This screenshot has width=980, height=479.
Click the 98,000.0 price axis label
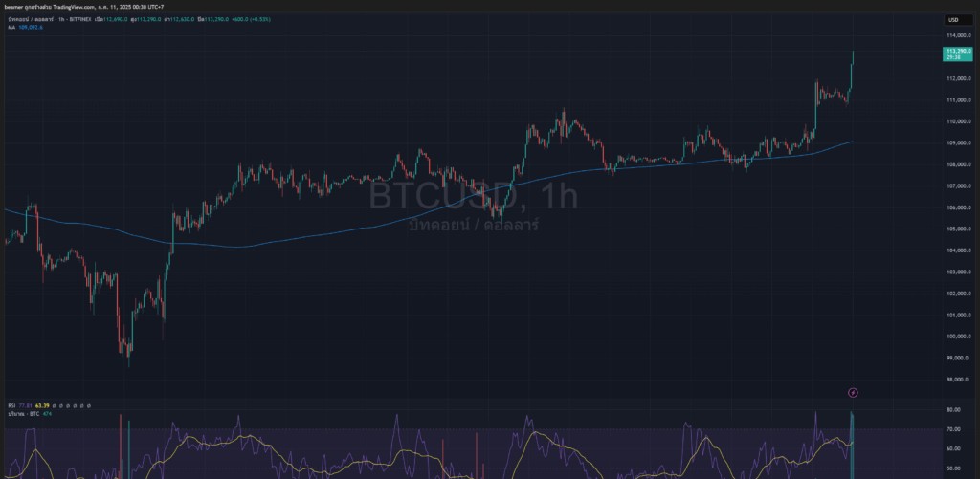coord(959,380)
